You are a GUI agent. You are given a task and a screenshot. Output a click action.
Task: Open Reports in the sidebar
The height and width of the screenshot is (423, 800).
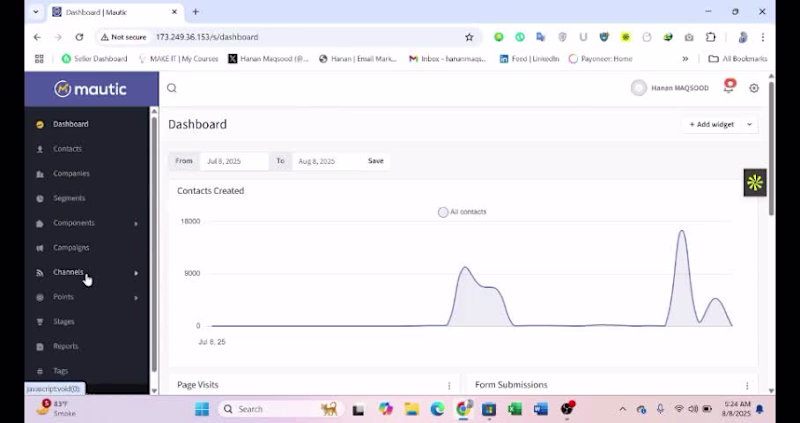pos(66,346)
